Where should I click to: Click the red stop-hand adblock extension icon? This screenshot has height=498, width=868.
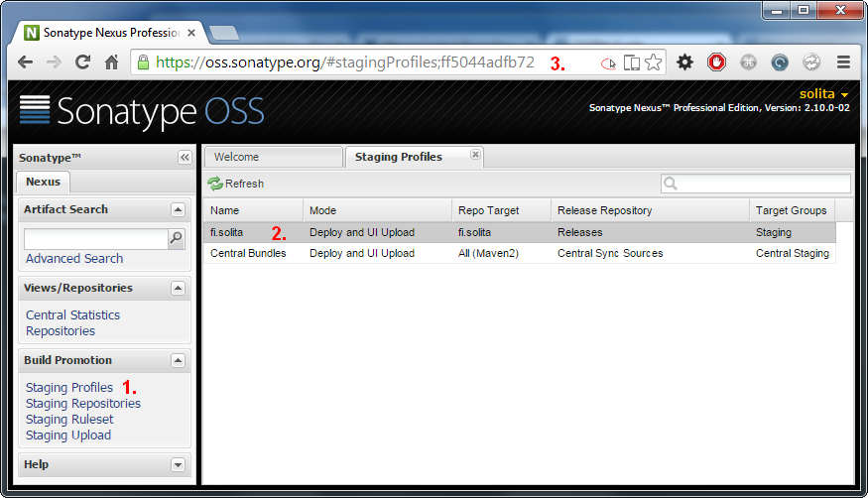pyautogui.click(x=716, y=62)
